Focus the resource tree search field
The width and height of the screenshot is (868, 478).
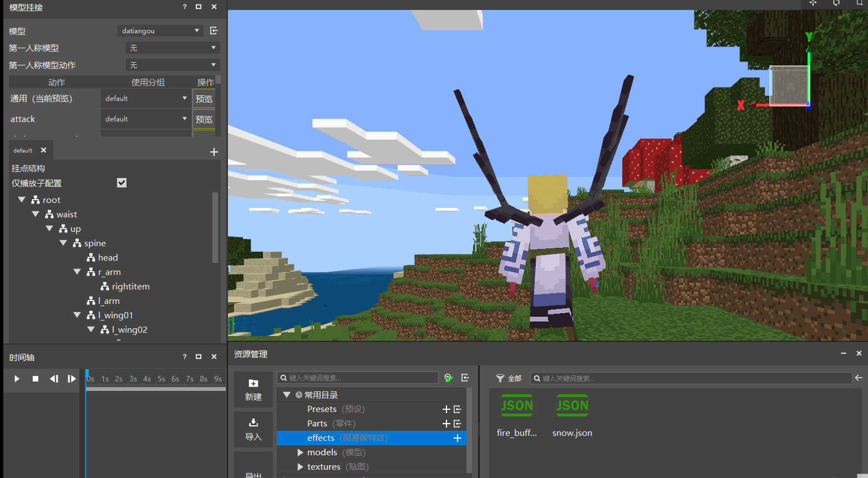[x=358, y=378]
